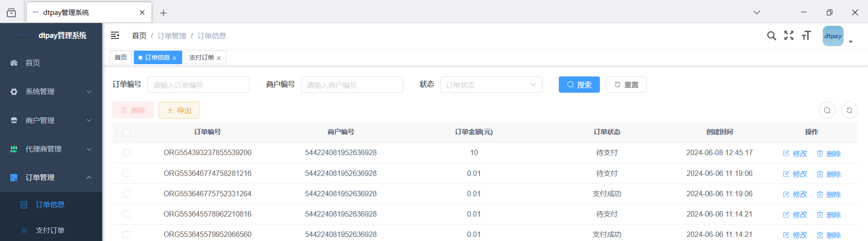
Task: Open 支付订单 in the sidebar
Action: coord(51,231)
